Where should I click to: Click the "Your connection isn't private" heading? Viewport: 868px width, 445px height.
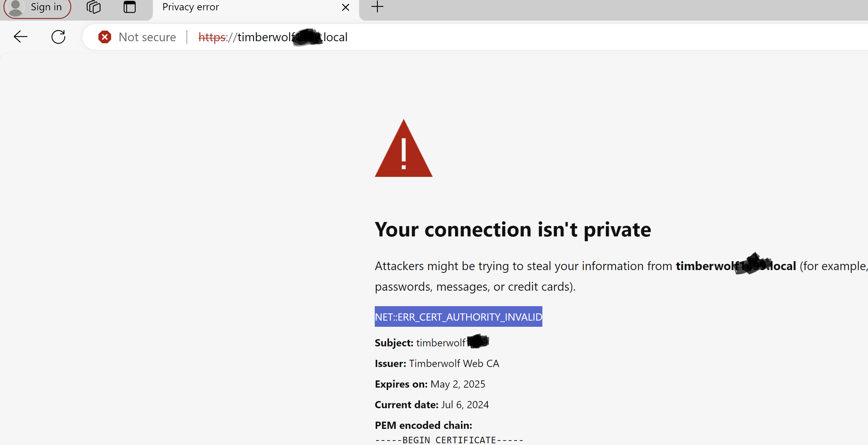point(512,230)
